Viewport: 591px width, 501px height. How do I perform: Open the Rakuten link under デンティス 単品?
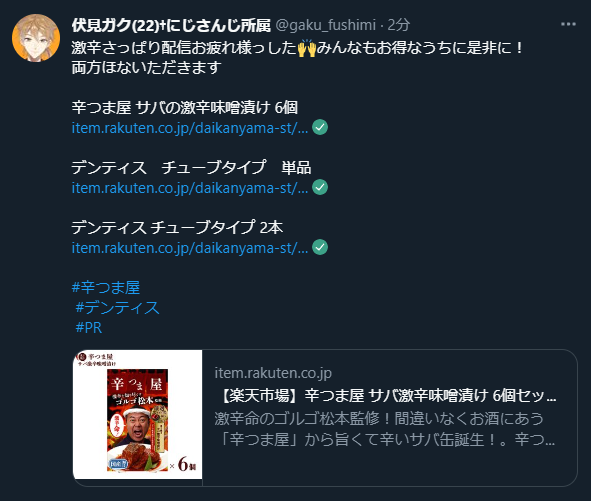pos(190,188)
